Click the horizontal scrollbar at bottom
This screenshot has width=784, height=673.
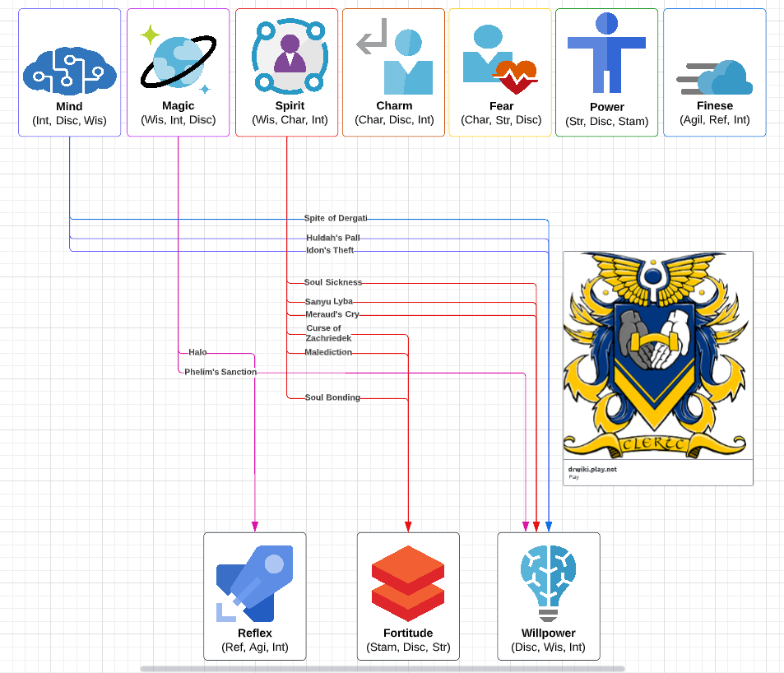tap(382, 669)
